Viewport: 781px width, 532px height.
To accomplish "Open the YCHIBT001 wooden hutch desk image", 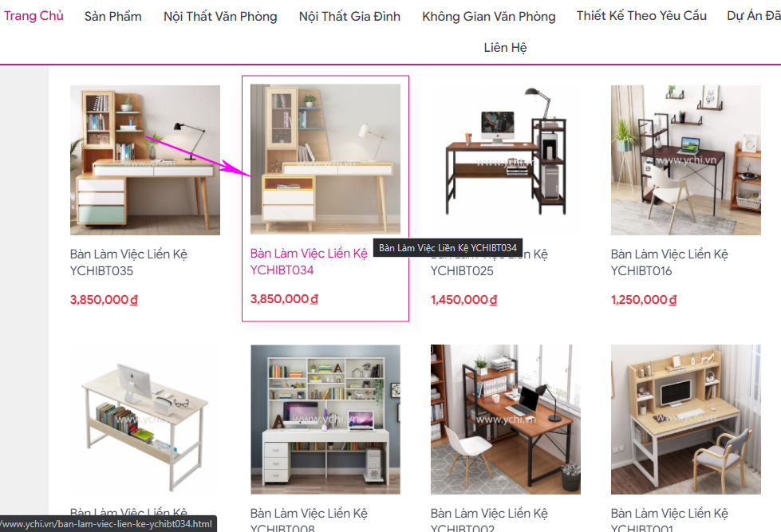I will click(686, 420).
